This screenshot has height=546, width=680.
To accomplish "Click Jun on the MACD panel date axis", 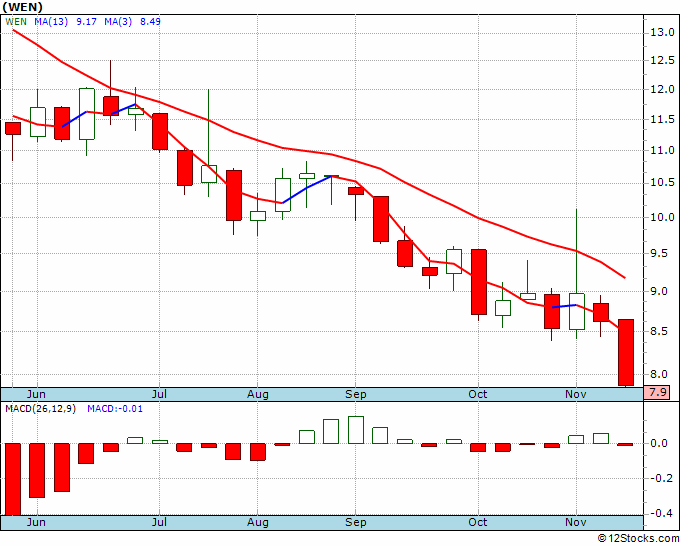I will (36, 522).
